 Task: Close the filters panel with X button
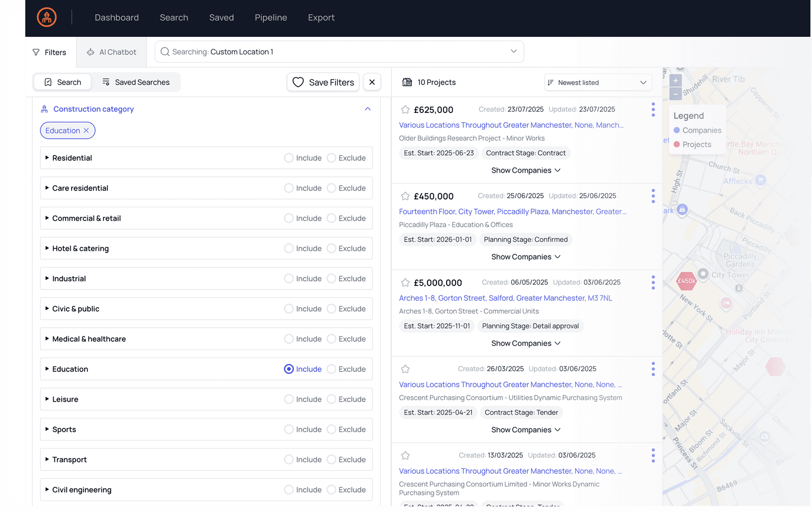372,82
